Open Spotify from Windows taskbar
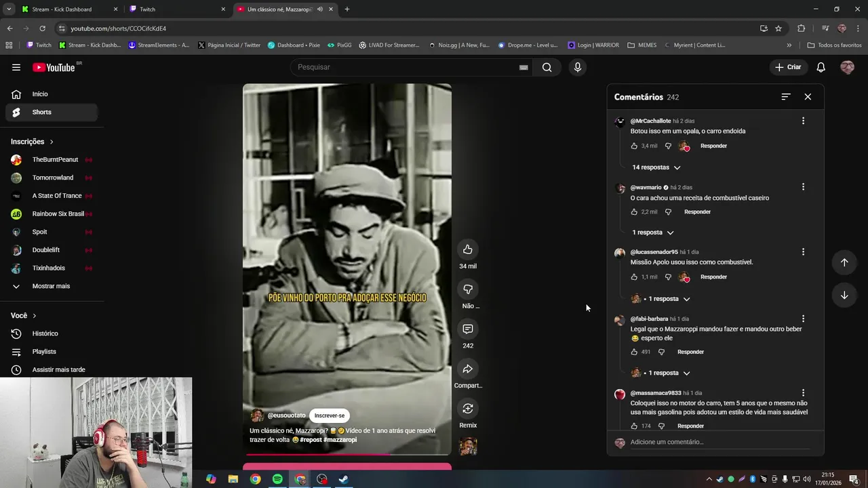Image resolution: width=868 pixels, height=488 pixels. (x=277, y=479)
